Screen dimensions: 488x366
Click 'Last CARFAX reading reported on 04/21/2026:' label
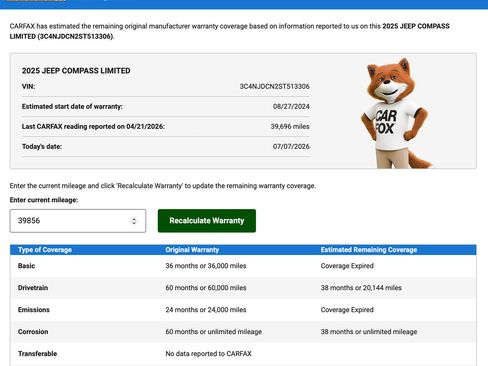point(93,126)
